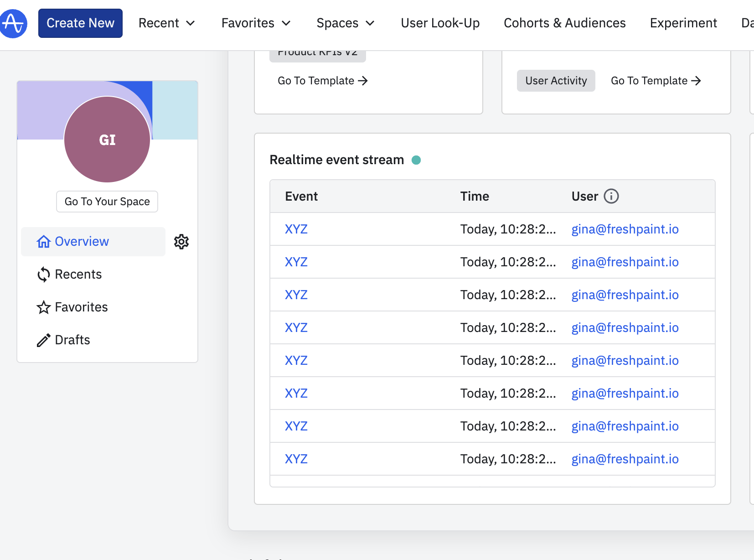Click the GI profile avatar
Image resolution: width=754 pixels, height=560 pixels.
tap(107, 140)
